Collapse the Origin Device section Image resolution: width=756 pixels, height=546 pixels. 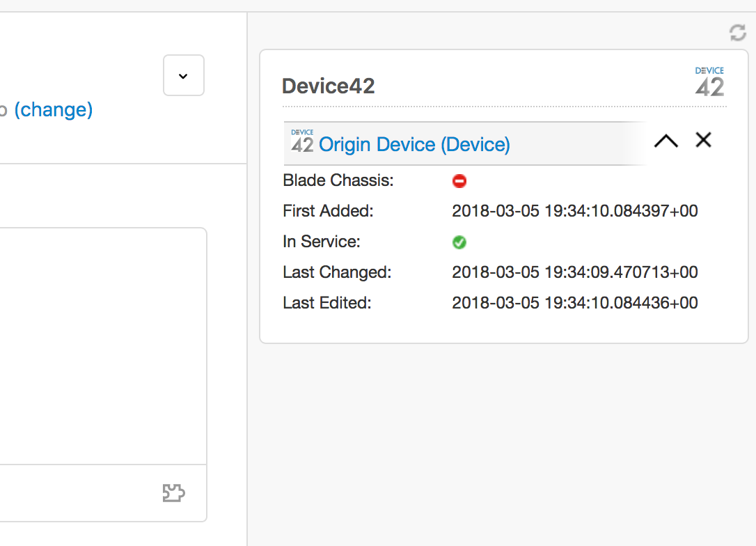click(666, 141)
